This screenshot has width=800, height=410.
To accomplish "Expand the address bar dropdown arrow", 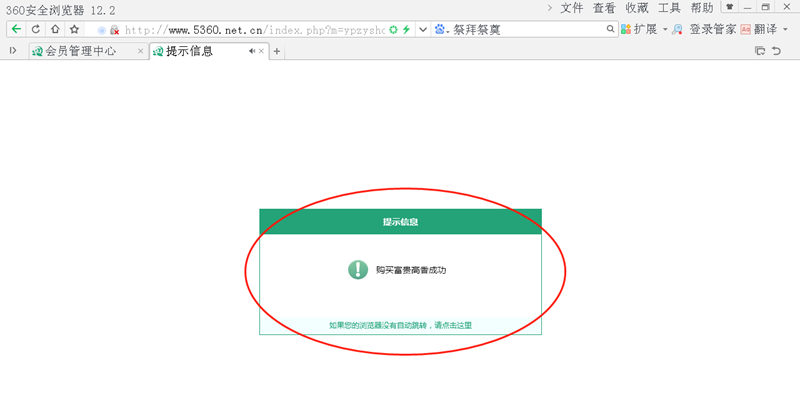I will (x=423, y=30).
